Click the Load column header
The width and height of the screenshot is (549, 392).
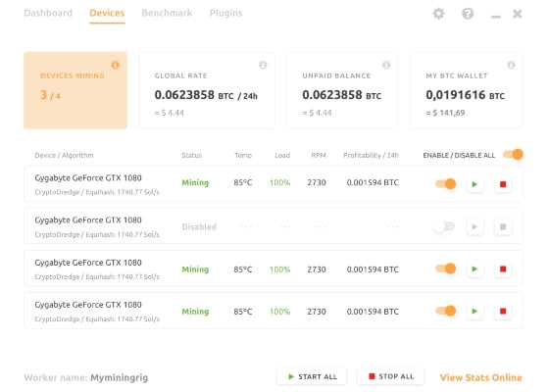282,155
